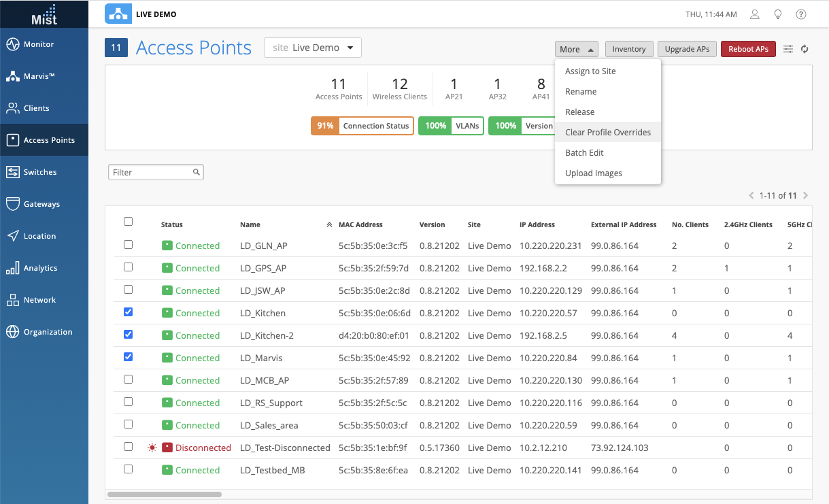Viewport: 829px width, 504px height.
Task: Toggle the select-all header checkbox
Action: tap(128, 222)
